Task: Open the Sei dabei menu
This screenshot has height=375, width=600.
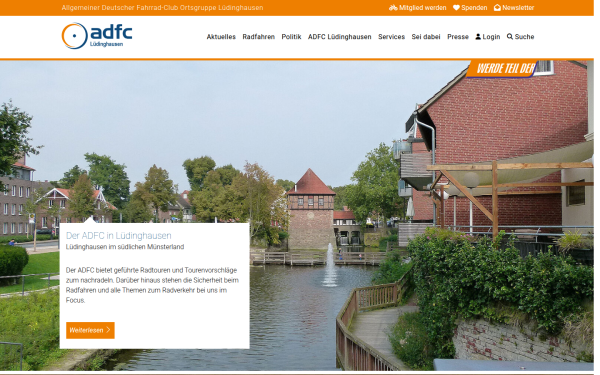Action: pos(426,37)
